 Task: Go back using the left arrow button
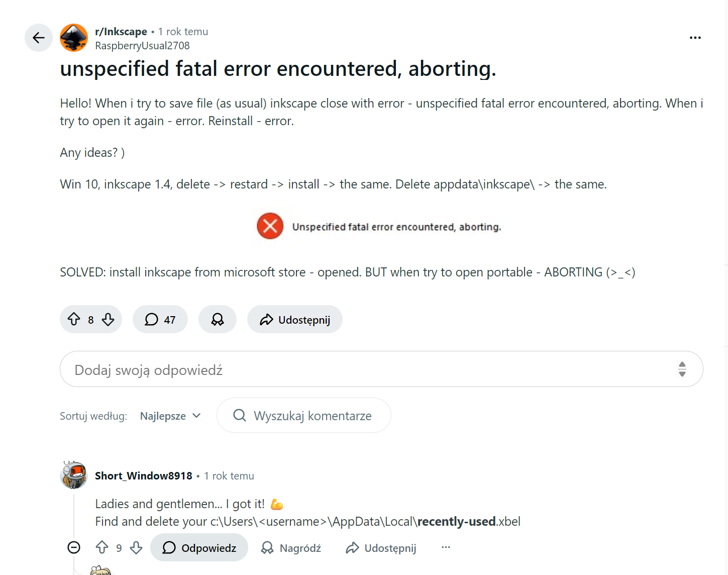pyautogui.click(x=39, y=38)
